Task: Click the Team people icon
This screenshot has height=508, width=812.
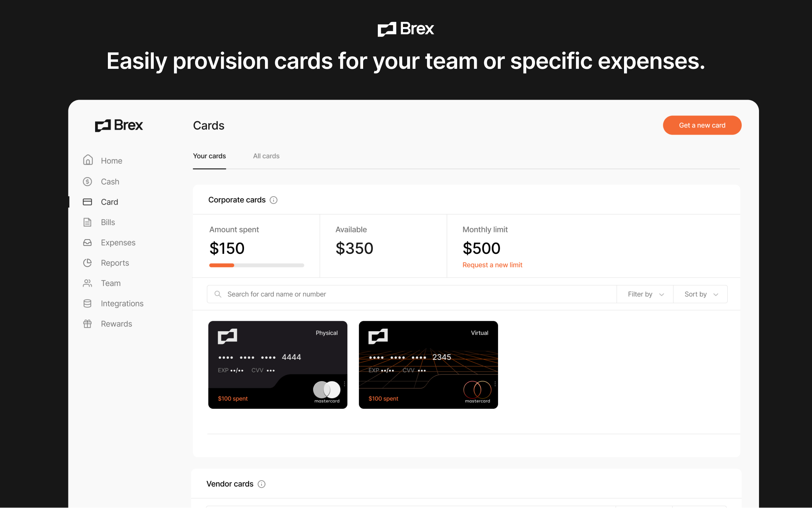Action: tap(88, 283)
